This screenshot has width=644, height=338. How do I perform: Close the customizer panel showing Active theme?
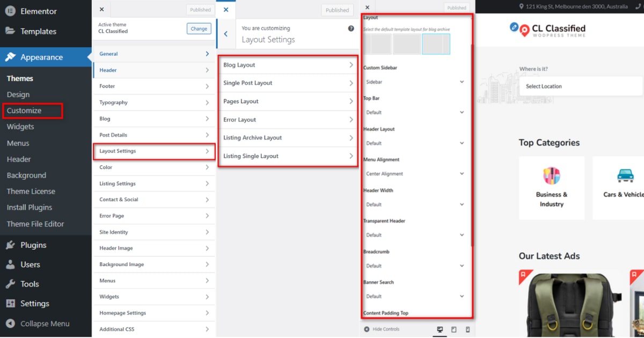(101, 9)
